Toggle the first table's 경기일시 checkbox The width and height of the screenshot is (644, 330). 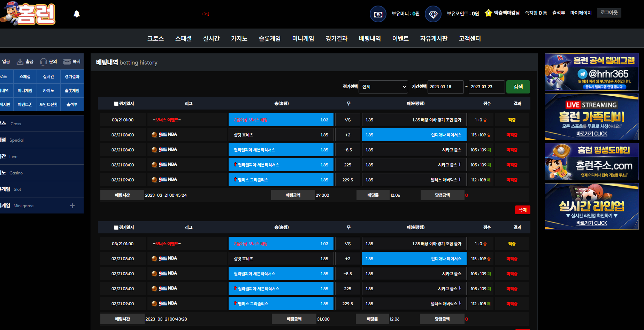[116, 104]
